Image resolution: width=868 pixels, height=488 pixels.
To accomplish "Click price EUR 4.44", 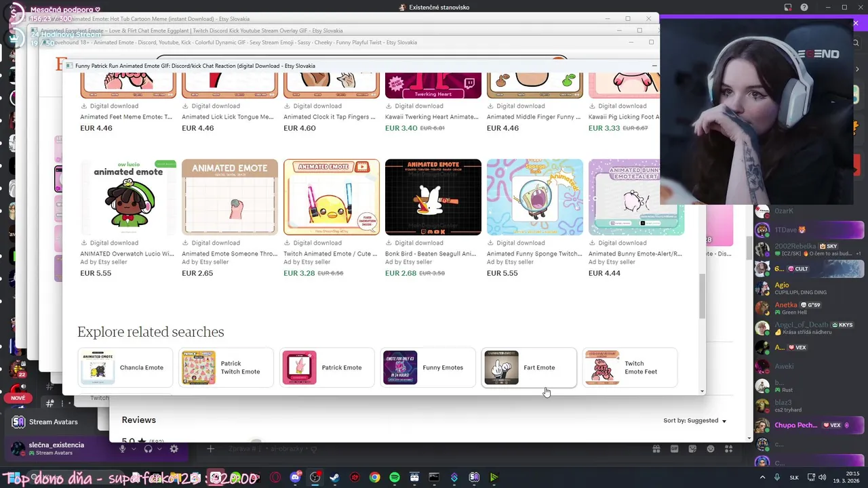I will point(604,273).
